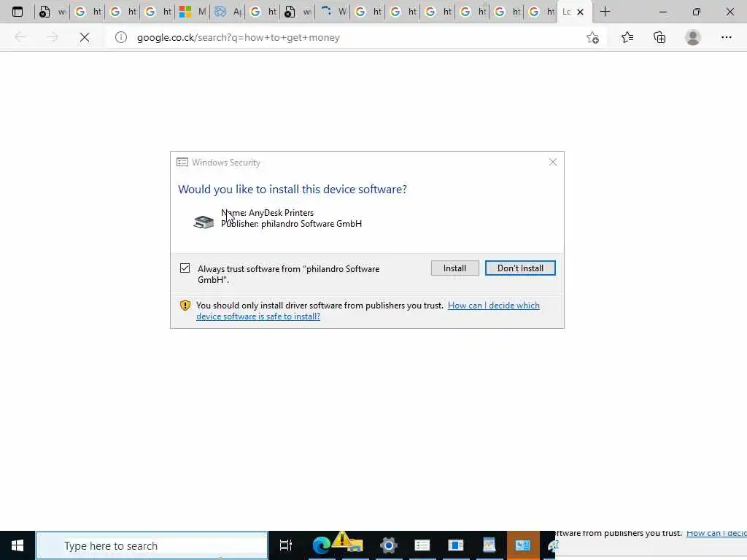The image size is (747, 560).
Task: Go forward to the next page
Action: click(x=53, y=37)
